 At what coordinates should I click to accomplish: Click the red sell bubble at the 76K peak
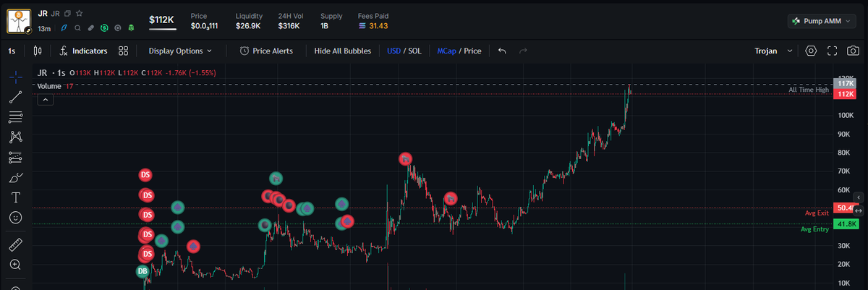[x=406, y=159]
